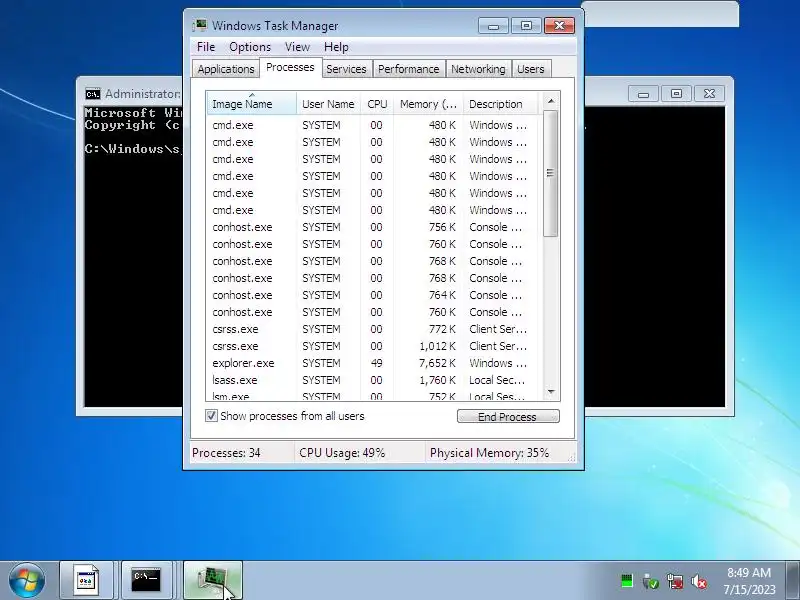Click the process list scrollbar thumb

[551, 173]
